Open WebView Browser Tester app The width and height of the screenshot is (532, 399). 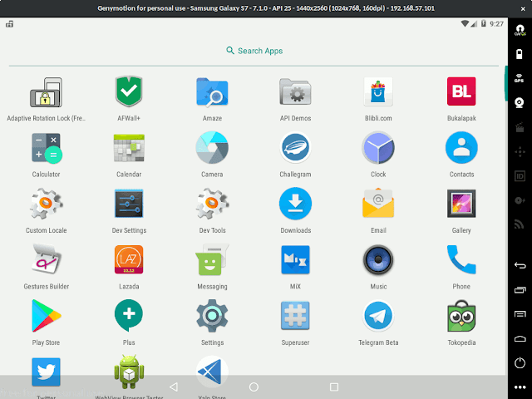[x=129, y=372]
